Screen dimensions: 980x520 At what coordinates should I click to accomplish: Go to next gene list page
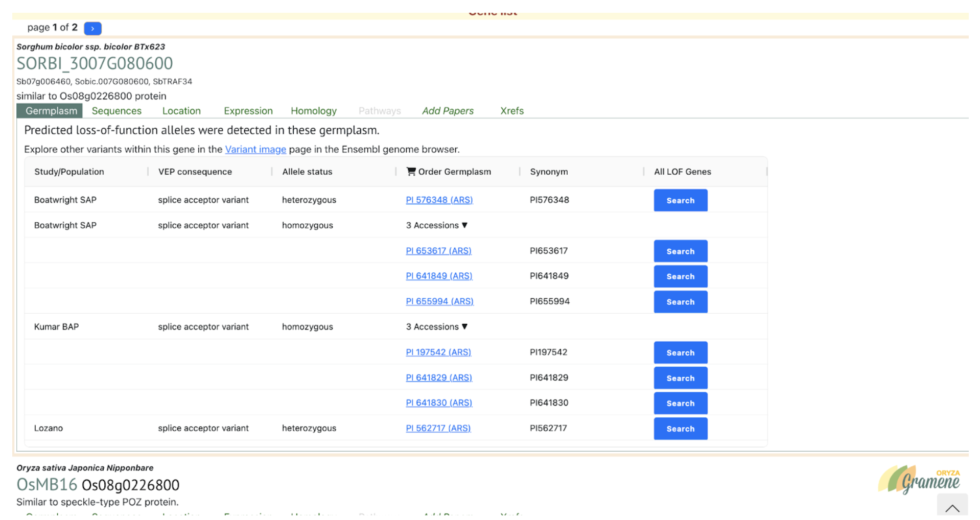click(x=92, y=29)
